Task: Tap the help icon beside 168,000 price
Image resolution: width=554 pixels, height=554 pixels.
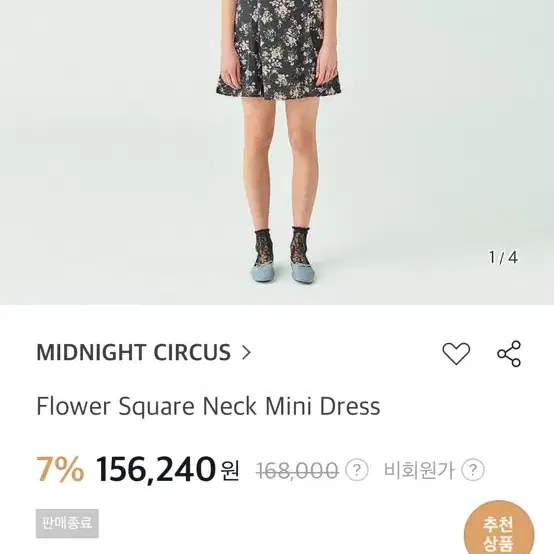Action: point(356,470)
